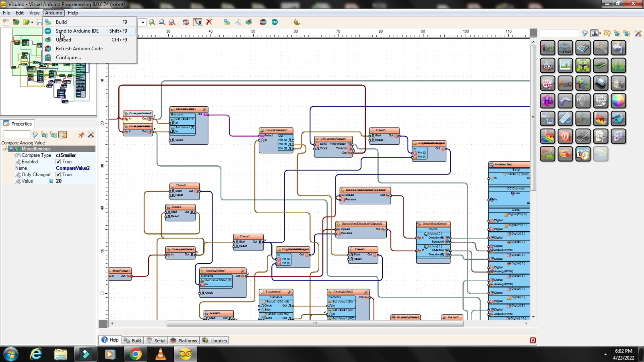Open the dropdown arrow beside the open-folder icon
The width and height of the screenshot is (644, 362).
click(32, 22)
